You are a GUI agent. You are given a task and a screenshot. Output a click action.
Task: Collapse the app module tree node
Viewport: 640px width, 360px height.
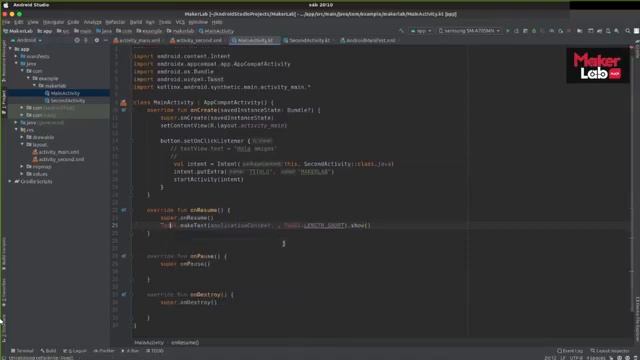[x=11, y=49]
